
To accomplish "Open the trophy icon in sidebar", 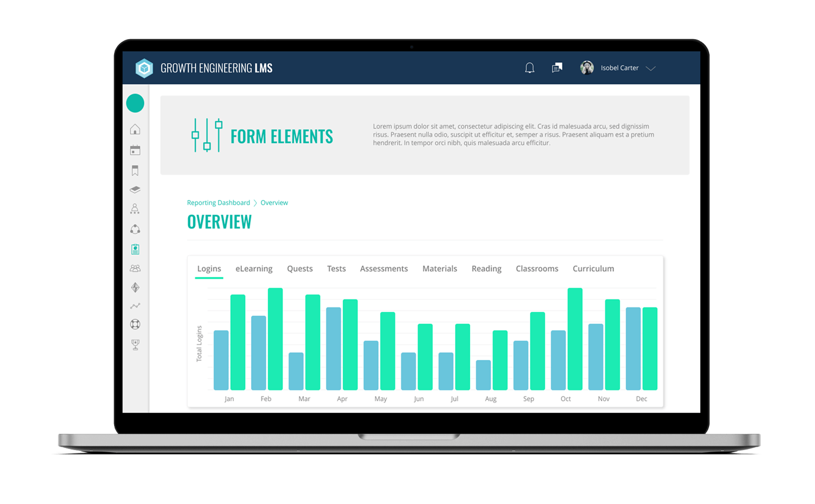I will pyautogui.click(x=135, y=344).
